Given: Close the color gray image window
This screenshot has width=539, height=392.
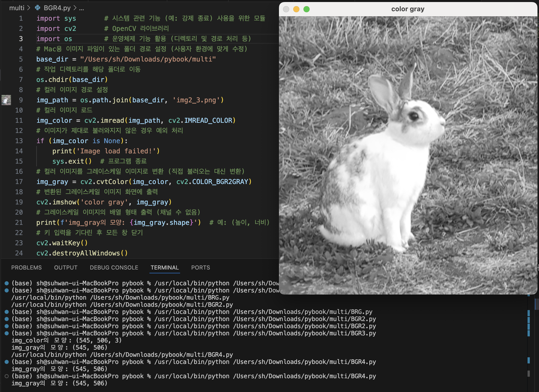Looking at the screenshot, I should pyautogui.click(x=286, y=9).
